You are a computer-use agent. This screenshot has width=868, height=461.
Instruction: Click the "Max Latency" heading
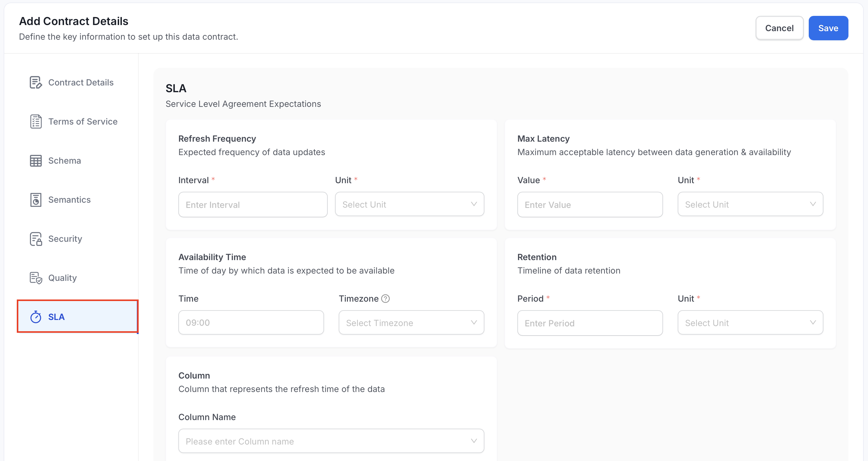[x=543, y=139]
